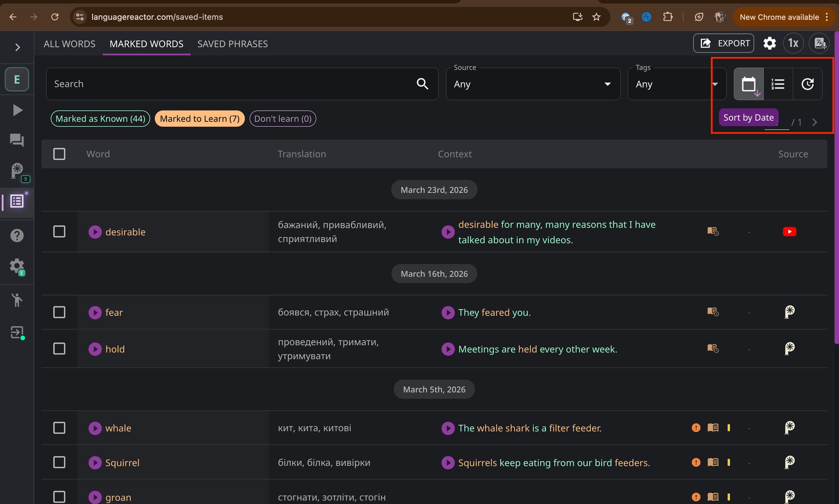839x504 pixels.
Task: Switch to the SAVED PHRASES tab
Action: click(232, 44)
